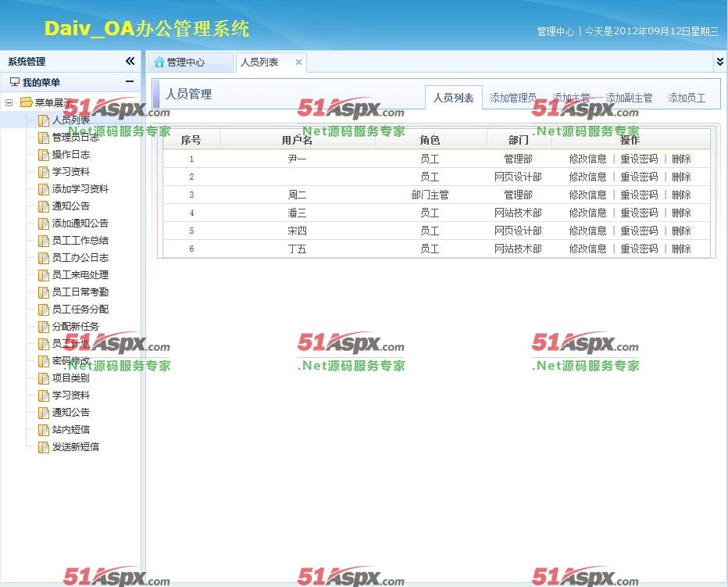This screenshot has width=728, height=587.
Task: Open 员工工作总结 menu entry
Action: click(80, 240)
